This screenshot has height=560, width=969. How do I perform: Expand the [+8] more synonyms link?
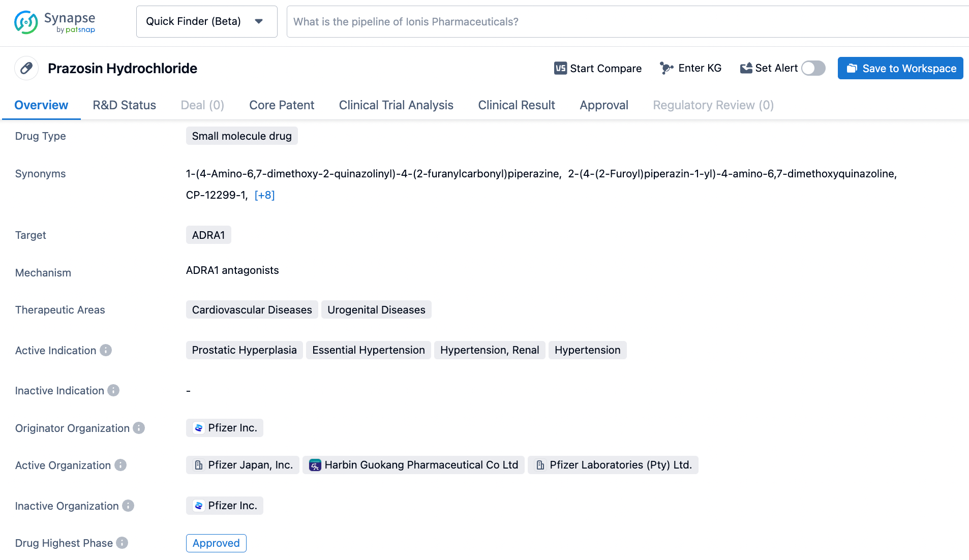(264, 195)
